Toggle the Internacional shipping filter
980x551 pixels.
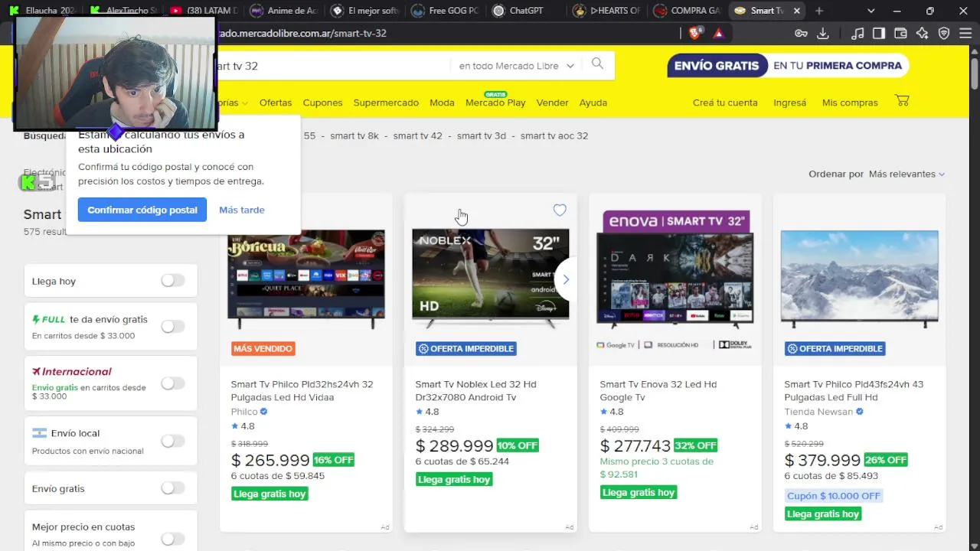click(x=173, y=383)
